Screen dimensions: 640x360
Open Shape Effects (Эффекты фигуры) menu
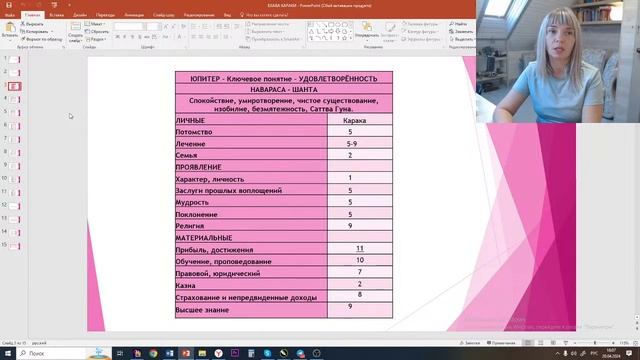click(421, 39)
